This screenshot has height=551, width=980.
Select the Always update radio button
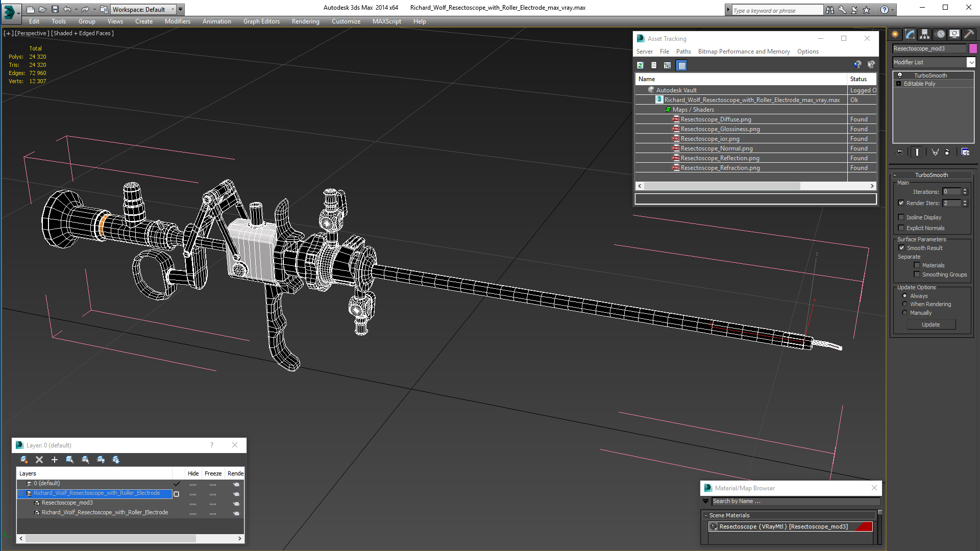905,296
